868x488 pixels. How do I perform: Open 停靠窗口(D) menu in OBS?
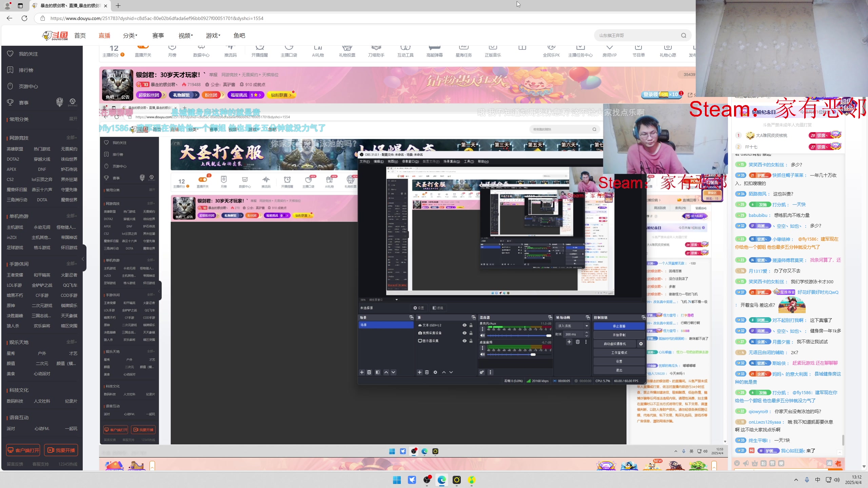point(410,162)
